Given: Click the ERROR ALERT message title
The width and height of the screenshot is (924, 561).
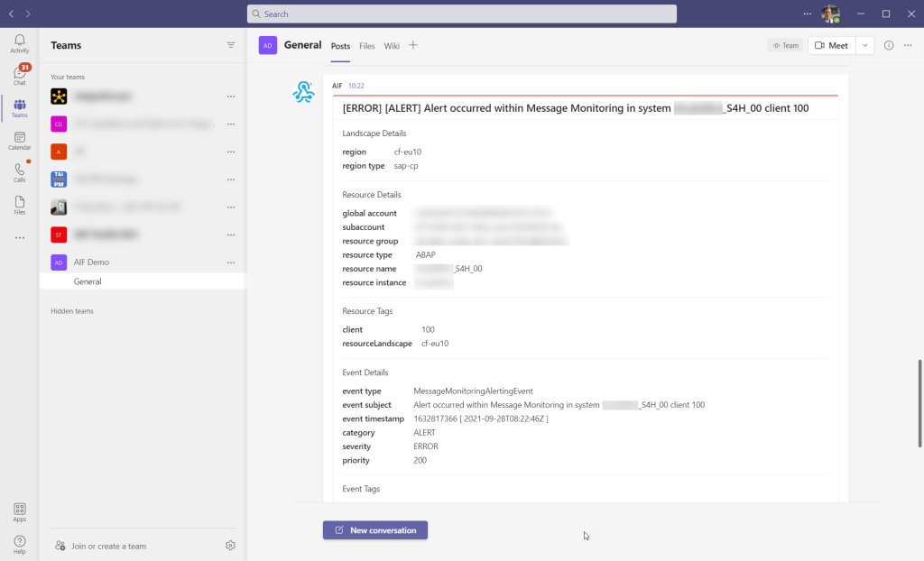Looking at the screenshot, I should click(575, 108).
